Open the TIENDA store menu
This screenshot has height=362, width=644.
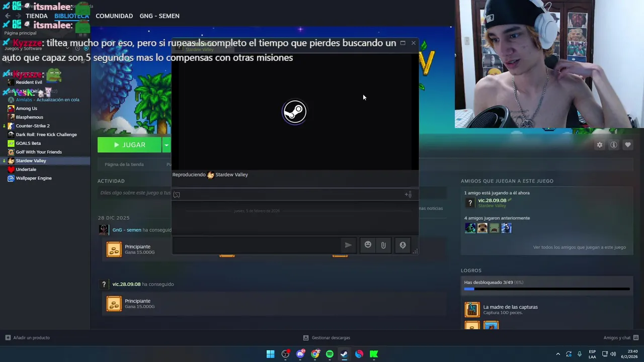coord(37,16)
